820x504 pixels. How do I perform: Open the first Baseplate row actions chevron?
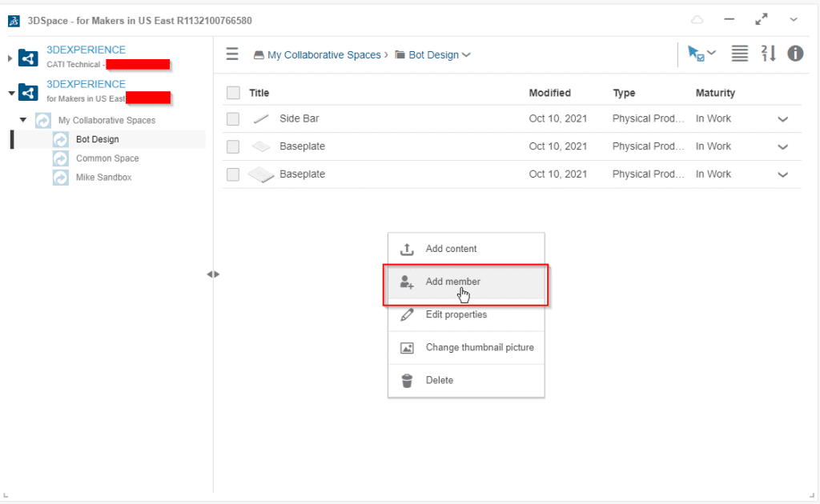tap(783, 146)
